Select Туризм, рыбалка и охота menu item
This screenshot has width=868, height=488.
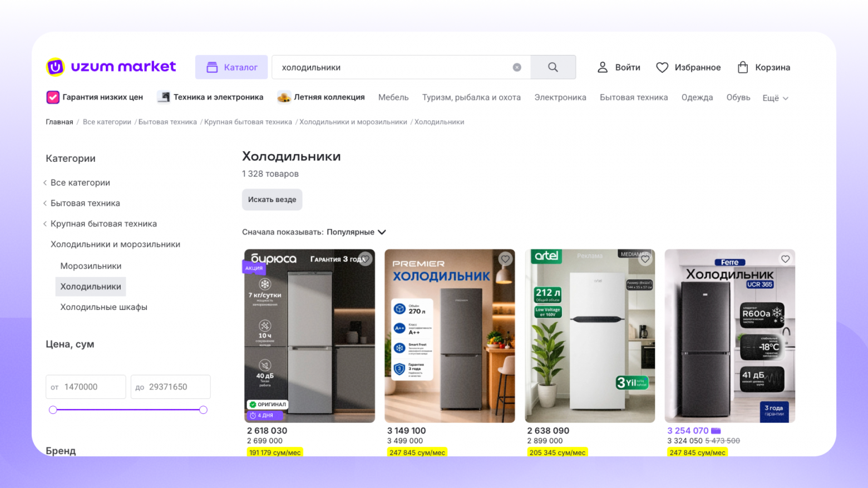[471, 97]
